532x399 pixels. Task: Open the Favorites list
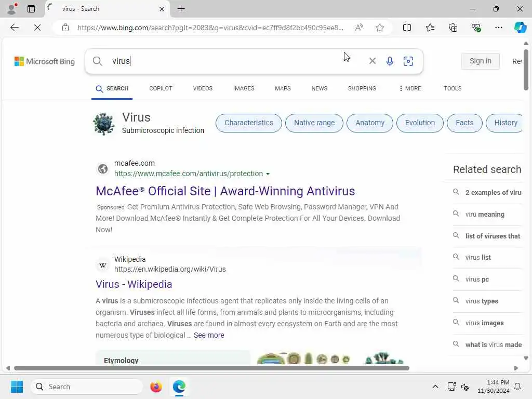[x=430, y=28]
